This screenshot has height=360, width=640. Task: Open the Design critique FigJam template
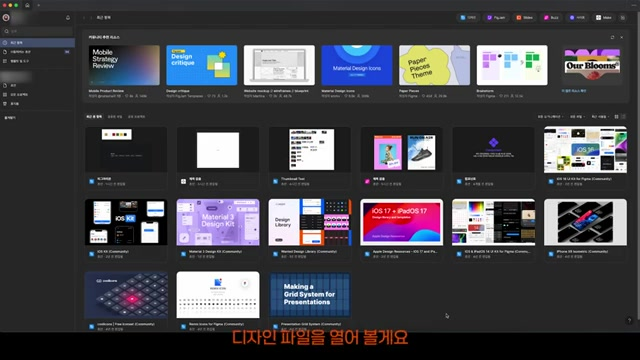202,65
